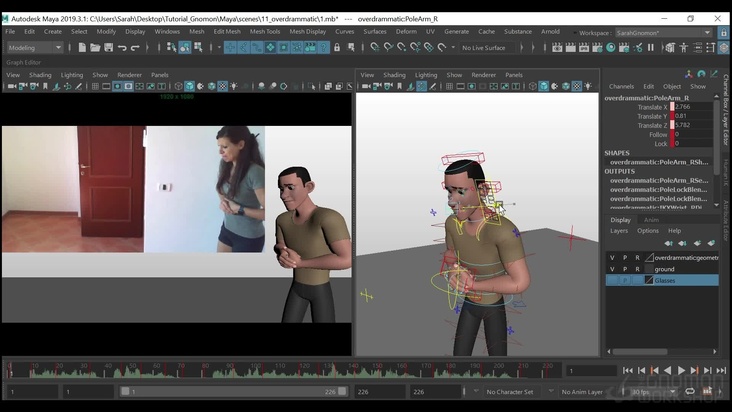The image size is (732, 412).
Task: Toggle reference R of overdrammaticgeometry layer
Action: click(x=637, y=258)
